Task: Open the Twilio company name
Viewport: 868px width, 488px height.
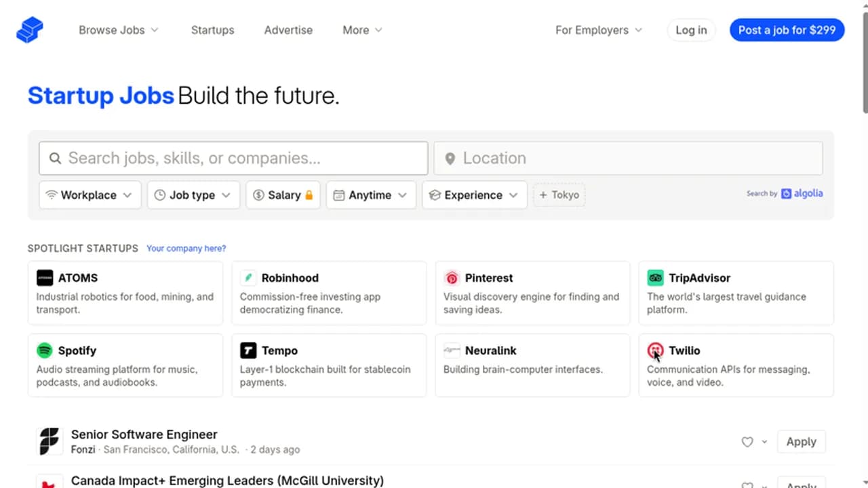Action: click(684, 350)
